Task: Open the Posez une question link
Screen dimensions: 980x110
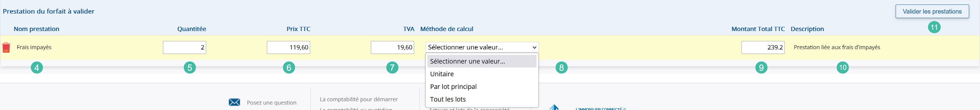Action: [x=271, y=103]
